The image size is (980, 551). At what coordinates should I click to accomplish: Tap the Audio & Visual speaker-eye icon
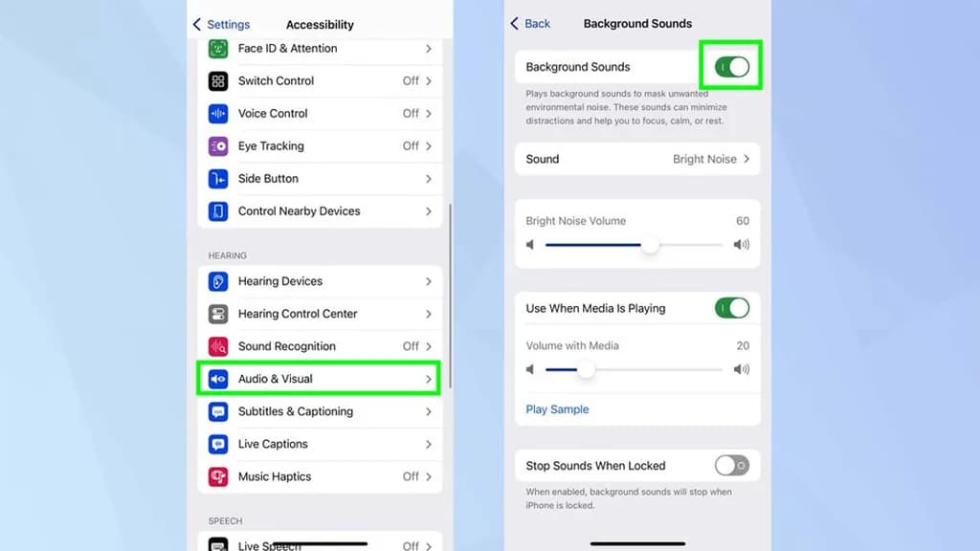click(217, 379)
